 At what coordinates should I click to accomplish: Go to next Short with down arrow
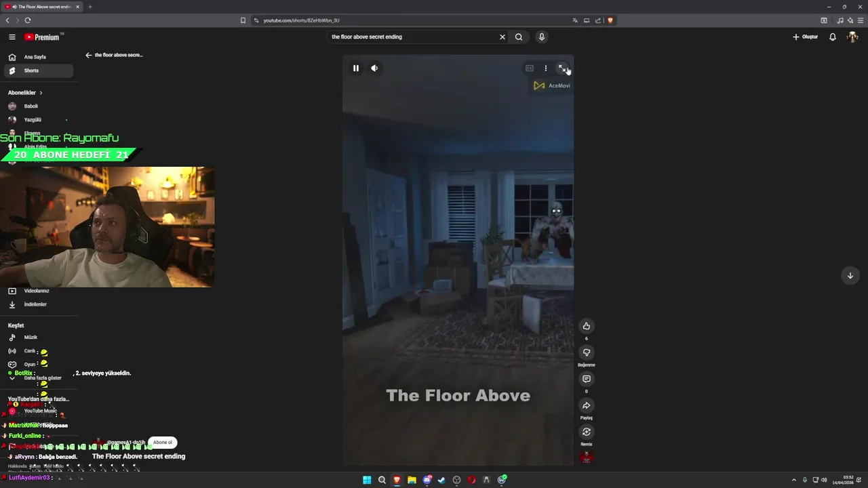click(x=850, y=275)
